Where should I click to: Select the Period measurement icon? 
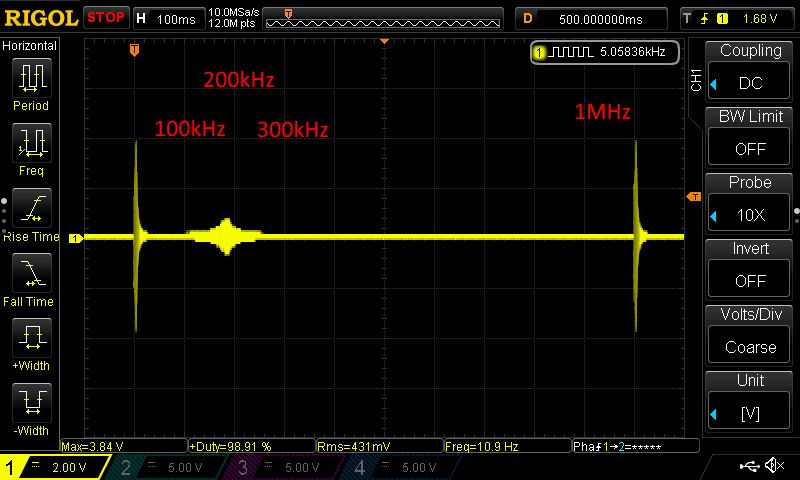point(32,78)
